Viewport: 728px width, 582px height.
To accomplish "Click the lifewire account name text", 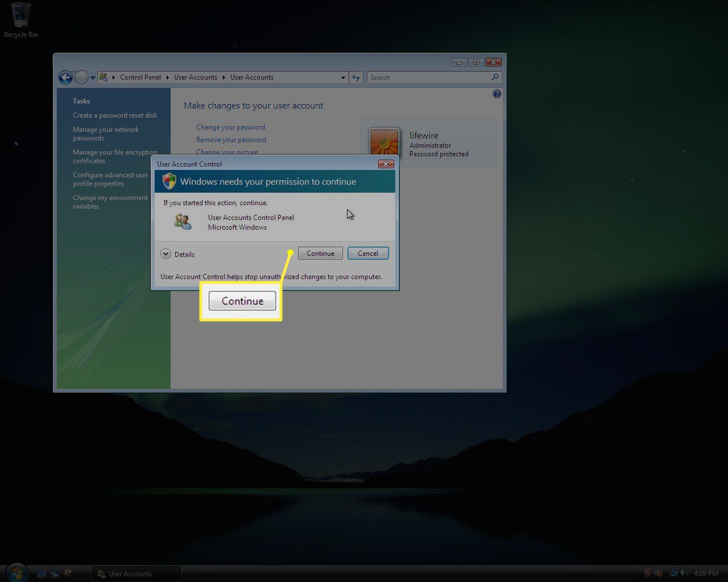I will [424, 136].
